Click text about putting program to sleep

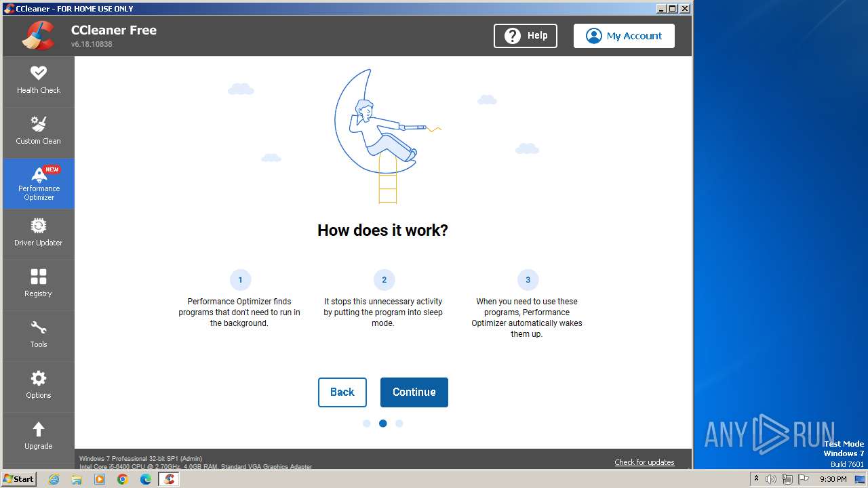pos(383,312)
